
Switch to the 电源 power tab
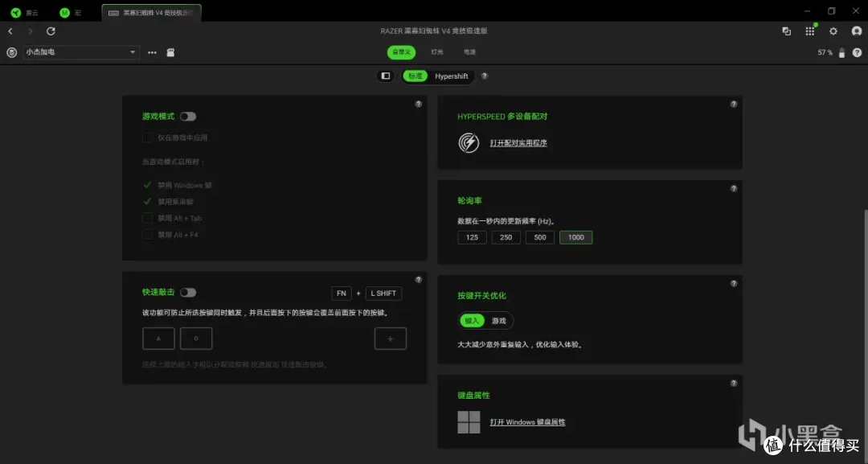tap(470, 52)
